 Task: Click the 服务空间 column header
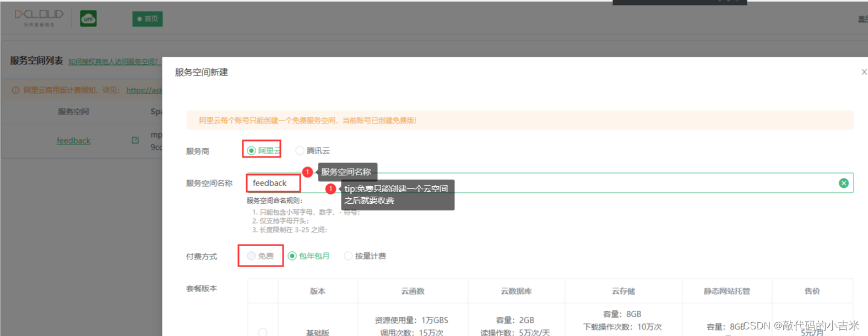coord(73,112)
